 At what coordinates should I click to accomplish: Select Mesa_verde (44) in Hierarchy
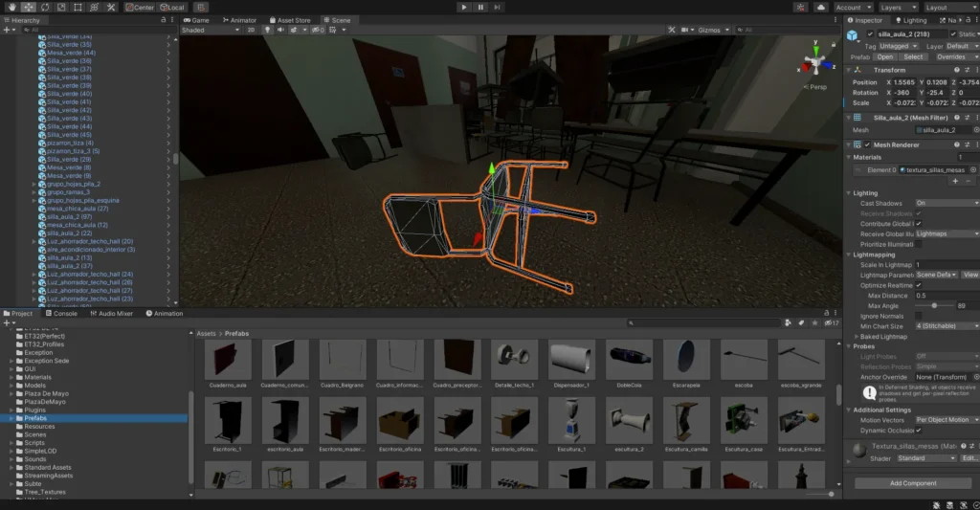tap(71, 53)
